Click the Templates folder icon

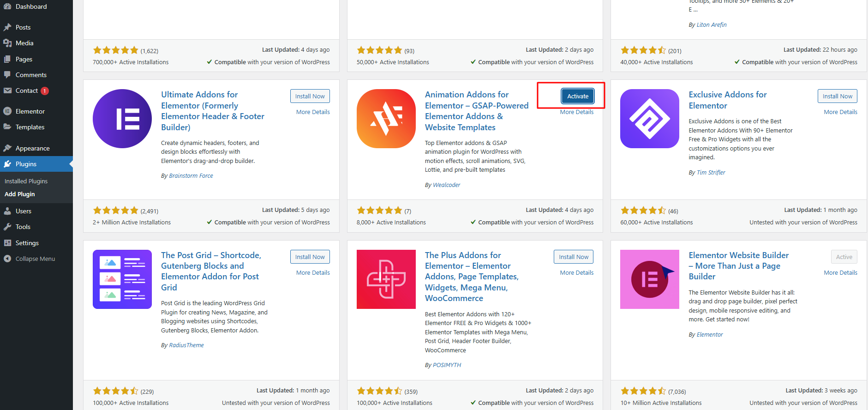pyautogui.click(x=7, y=127)
